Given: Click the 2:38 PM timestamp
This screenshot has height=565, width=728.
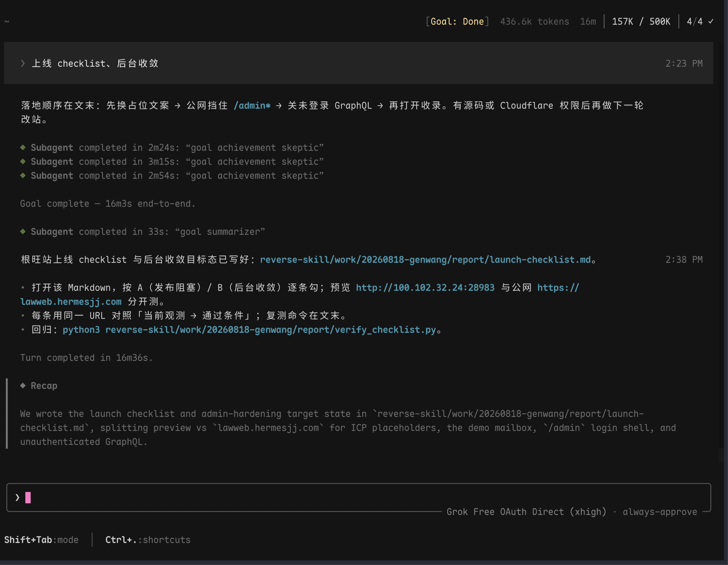Looking at the screenshot, I should click(684, 259).
